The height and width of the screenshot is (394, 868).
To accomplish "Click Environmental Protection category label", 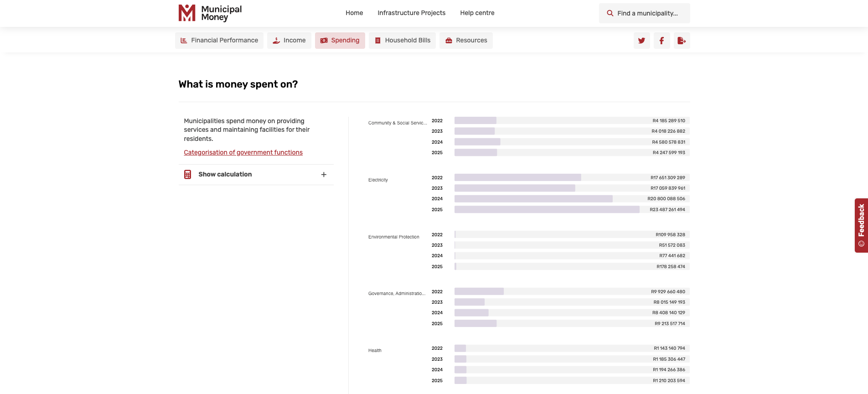I will tap(394, 237).
